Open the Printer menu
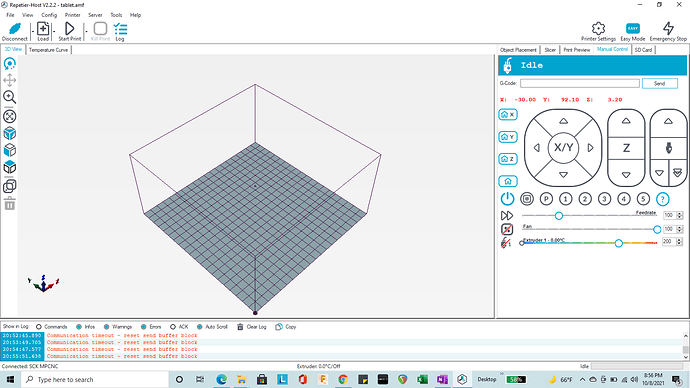Viewport: 690px width, 388px height. point(73,15)
